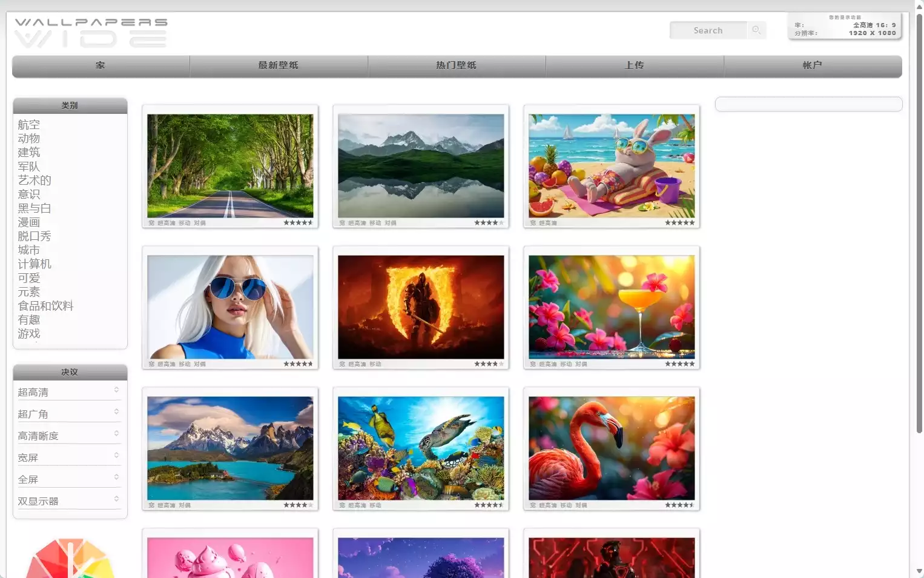The height and width of the screenshot is (578, 924).
Task: Click the vertical page scrollbar thumb
Action: [x=919, y=223]
